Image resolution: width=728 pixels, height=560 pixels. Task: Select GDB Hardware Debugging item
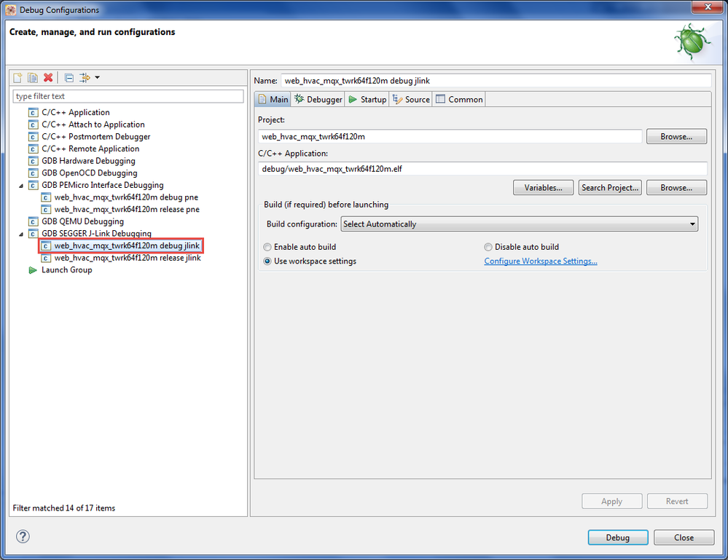[88, 160]
